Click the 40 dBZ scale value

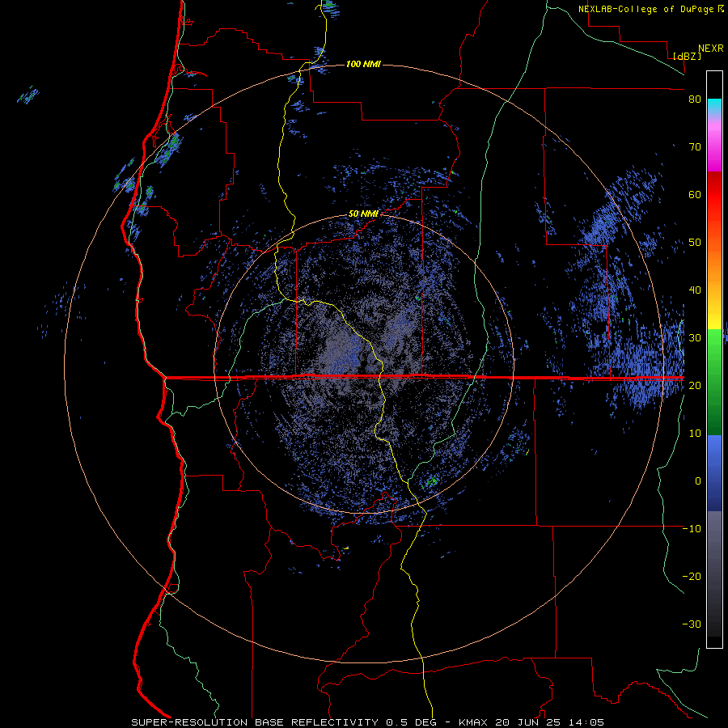[695, 290]
